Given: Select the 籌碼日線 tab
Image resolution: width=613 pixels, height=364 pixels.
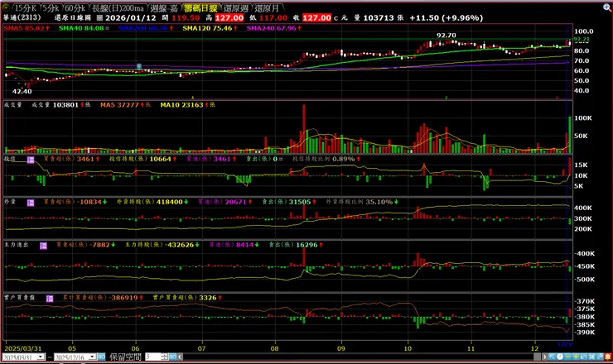Looking at the screenshot, I should click(201, 7).
